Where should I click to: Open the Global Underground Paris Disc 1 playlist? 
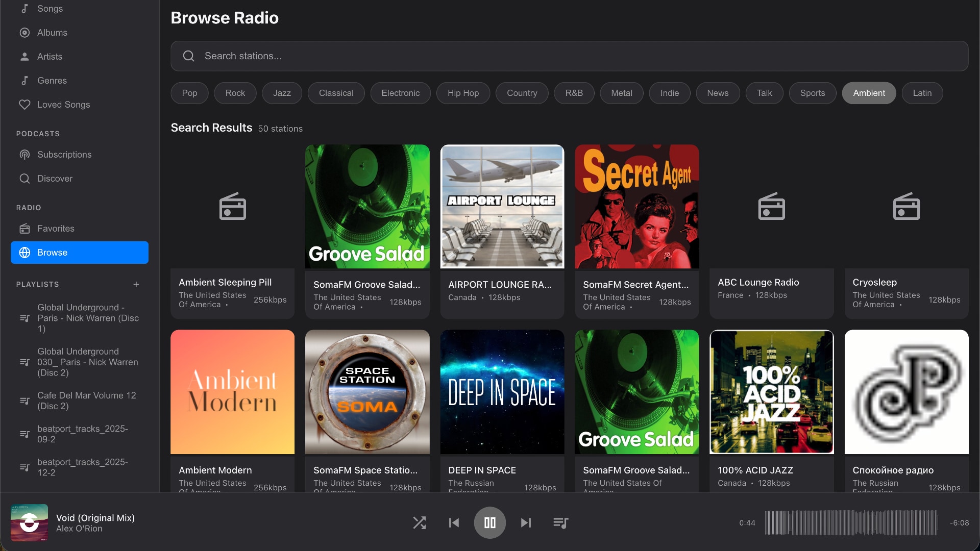(79, 318)
